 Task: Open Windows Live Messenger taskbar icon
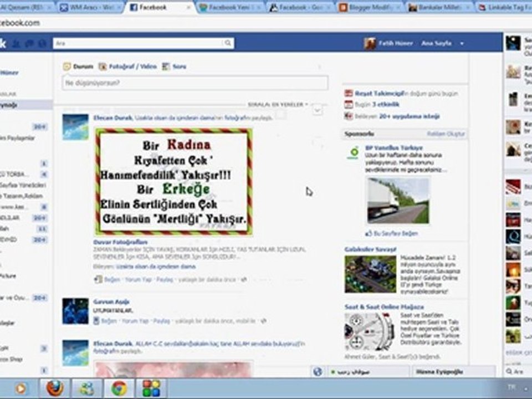(x=87, y=388)
